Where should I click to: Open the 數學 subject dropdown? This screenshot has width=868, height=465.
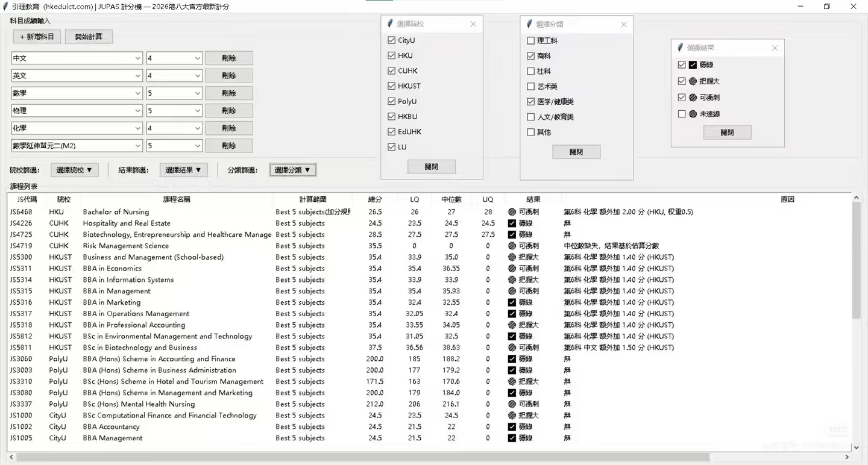click(x=137, y=93)
